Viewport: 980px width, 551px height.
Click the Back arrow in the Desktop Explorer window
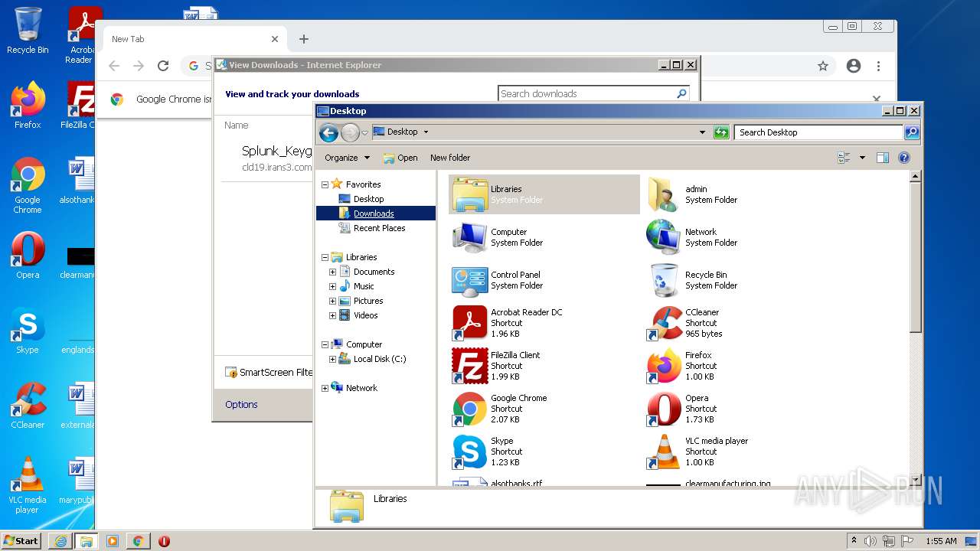click(x=328, y=132)
